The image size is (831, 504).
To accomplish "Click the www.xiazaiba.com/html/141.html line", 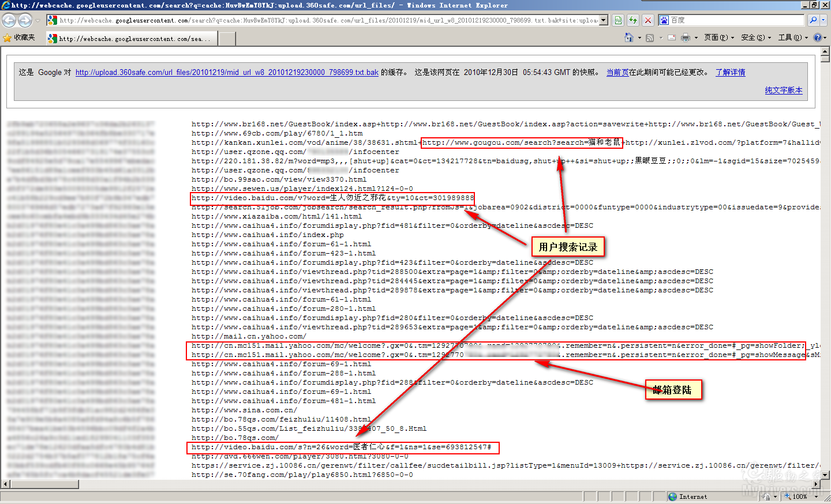I will [276, 216].
